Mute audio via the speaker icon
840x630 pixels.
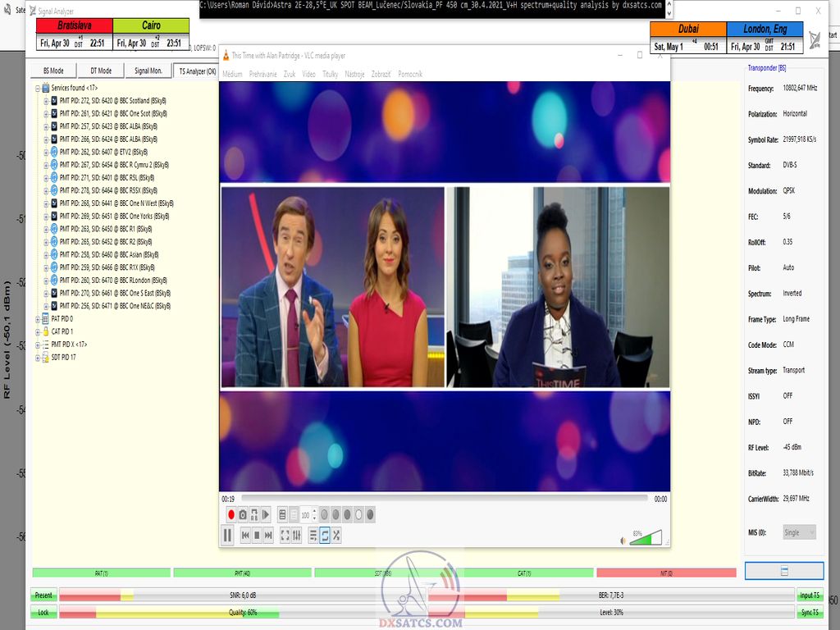tap(623, 540)
